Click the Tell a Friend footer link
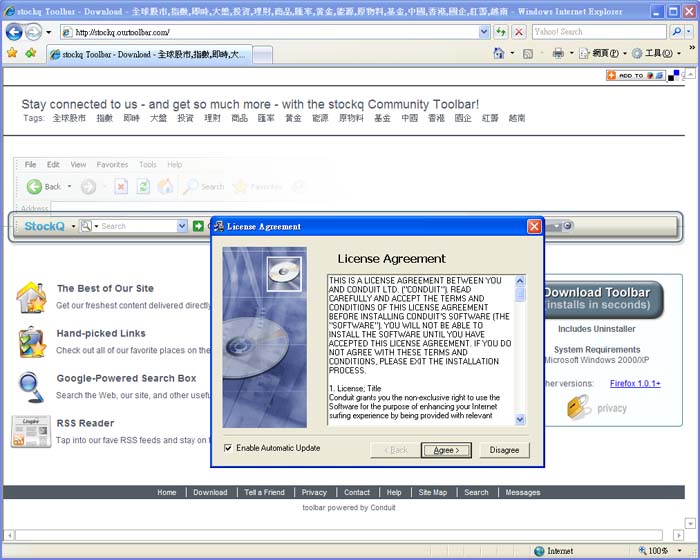 tap(264, 492)
